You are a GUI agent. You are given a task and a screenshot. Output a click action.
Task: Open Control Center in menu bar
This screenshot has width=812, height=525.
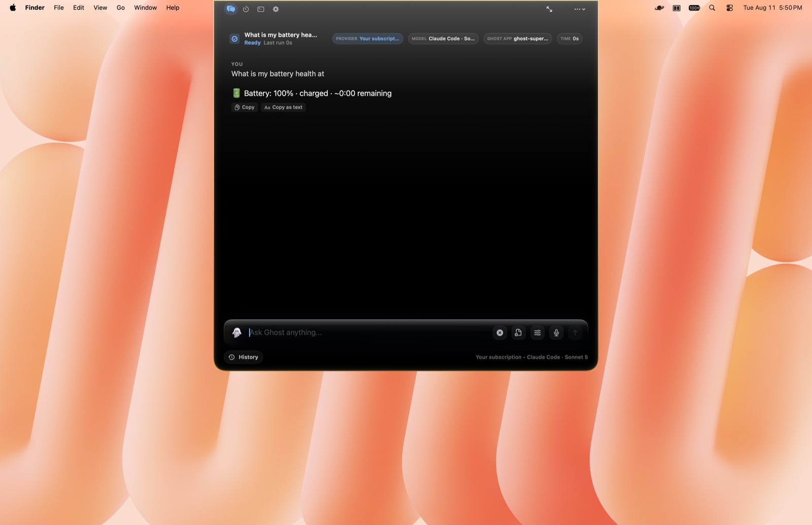pyautogui.click(x=730, y=8)
